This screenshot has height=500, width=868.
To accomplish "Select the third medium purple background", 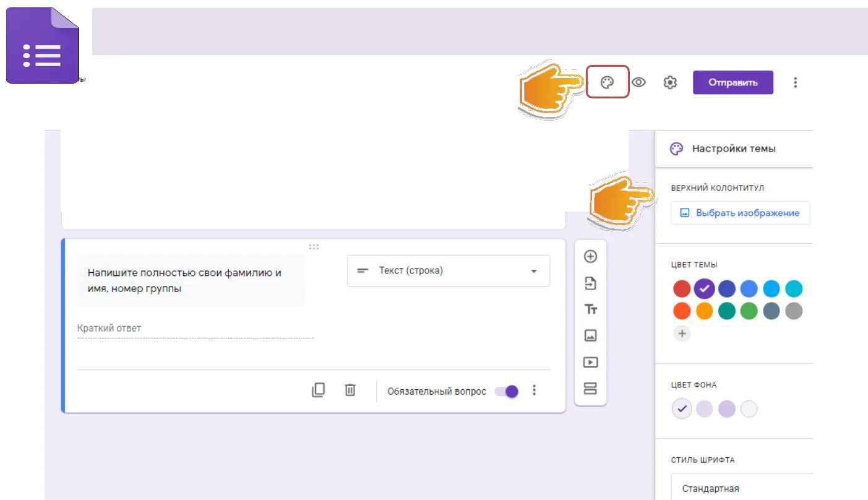I will click(x=727, y=409).
